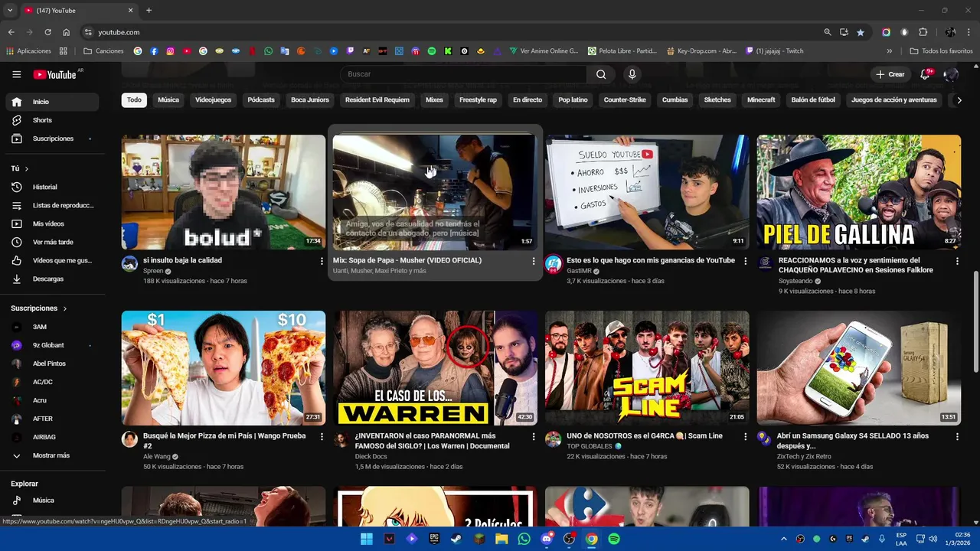
Task: Open options for Sopa de Papa mix
Action: (534, 261)
